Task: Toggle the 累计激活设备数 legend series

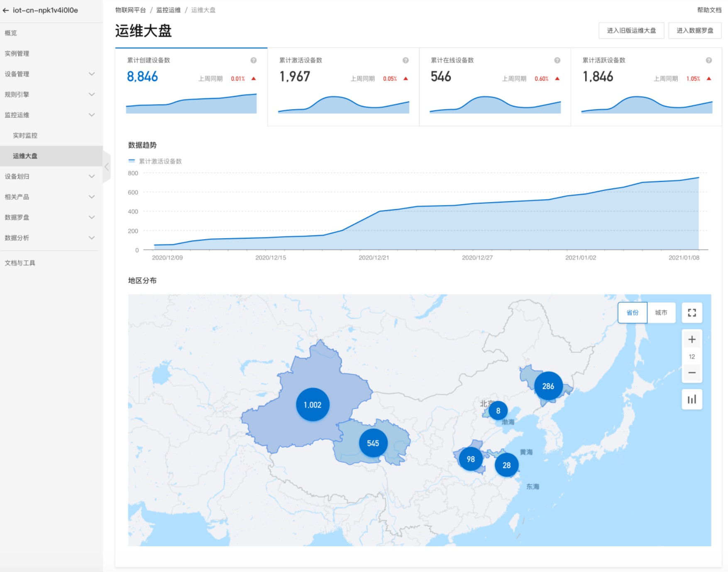Action: 155,161
